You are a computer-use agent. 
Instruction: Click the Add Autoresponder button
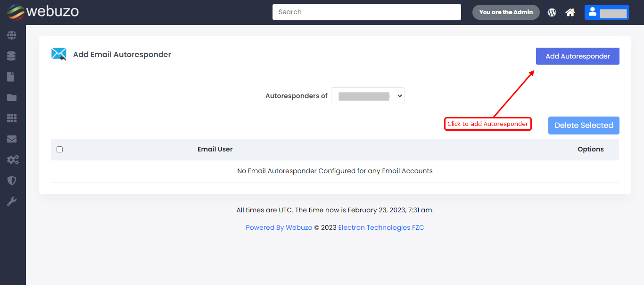[x=578, y=56]
